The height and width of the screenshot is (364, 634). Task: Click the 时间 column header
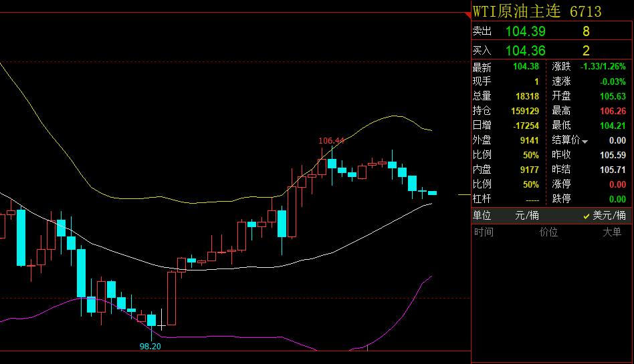pos(484,232)
